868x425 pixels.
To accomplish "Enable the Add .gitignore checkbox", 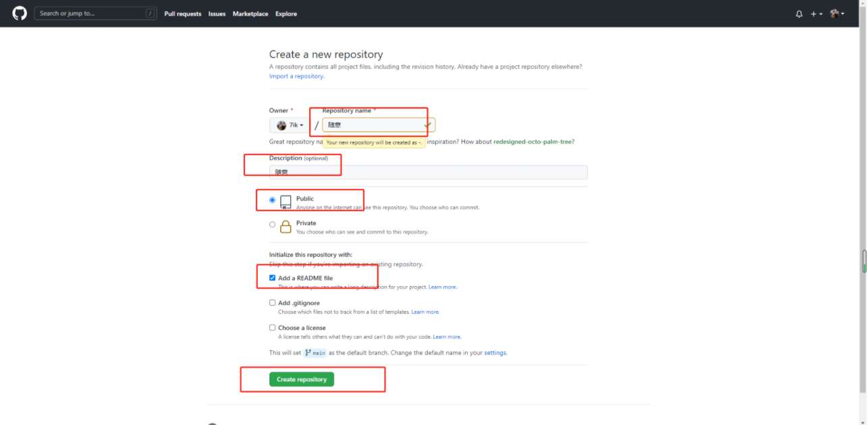I will (273, 303).
